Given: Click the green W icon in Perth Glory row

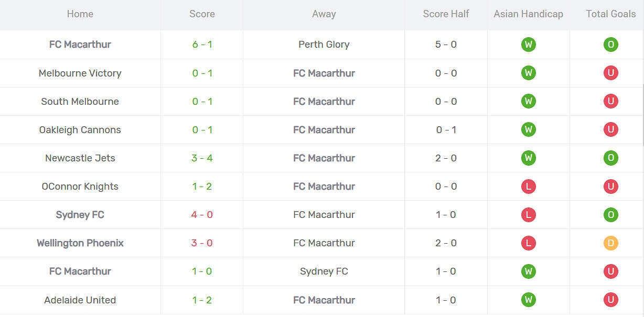Looking at the screenshot, I should [x=528, y=45].
